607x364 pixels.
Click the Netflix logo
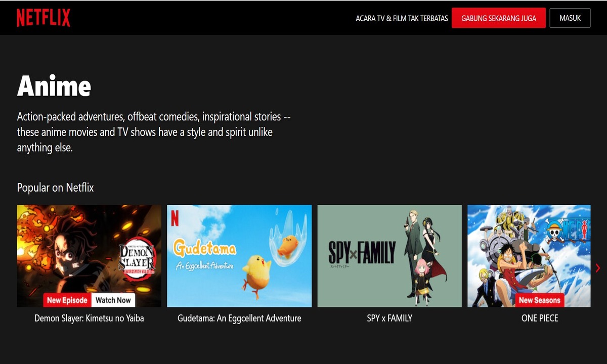click(x=44, y=18)
